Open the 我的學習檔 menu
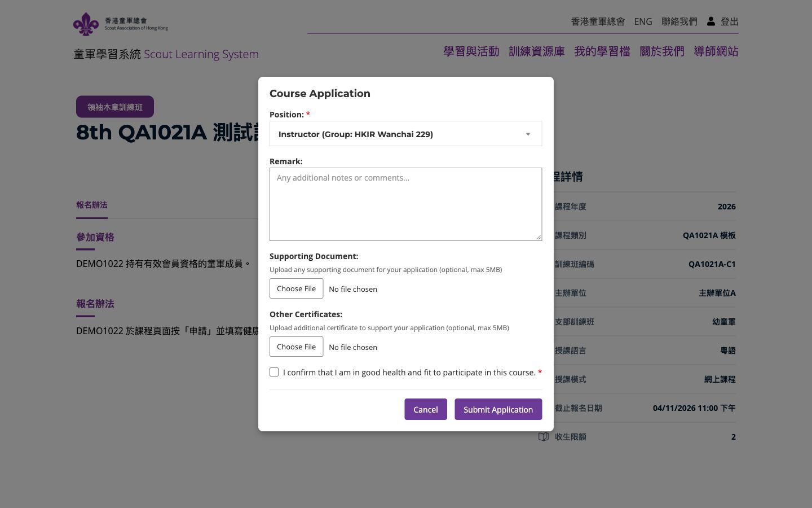The height and width of the screenshot is (508, 812). (602, 51)
